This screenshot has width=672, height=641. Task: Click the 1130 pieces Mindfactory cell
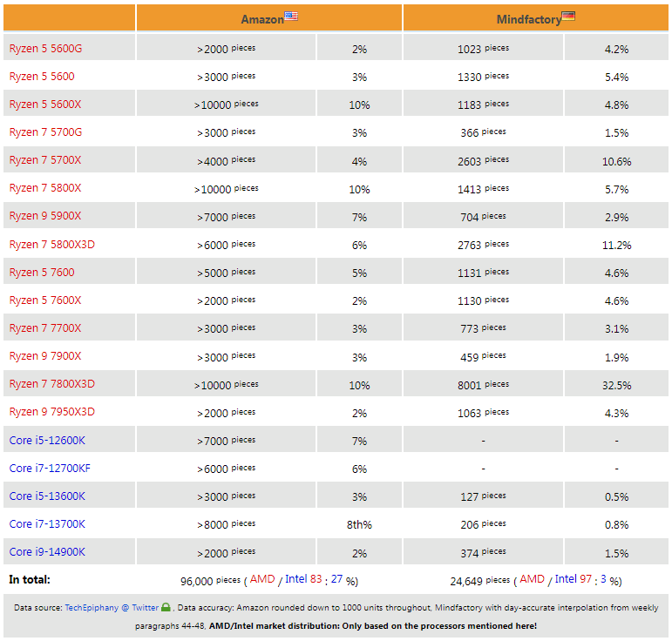click(x=483, y=300)
